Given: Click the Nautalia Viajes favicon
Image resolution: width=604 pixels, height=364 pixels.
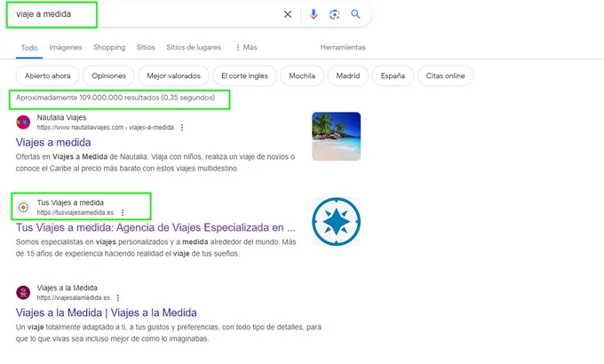Looking at the screenshot, I should (x=23, y=123).
